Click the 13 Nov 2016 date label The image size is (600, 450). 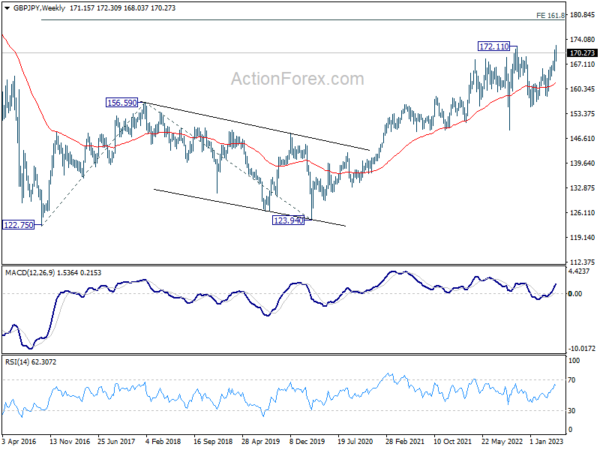[x=70, y=441]
